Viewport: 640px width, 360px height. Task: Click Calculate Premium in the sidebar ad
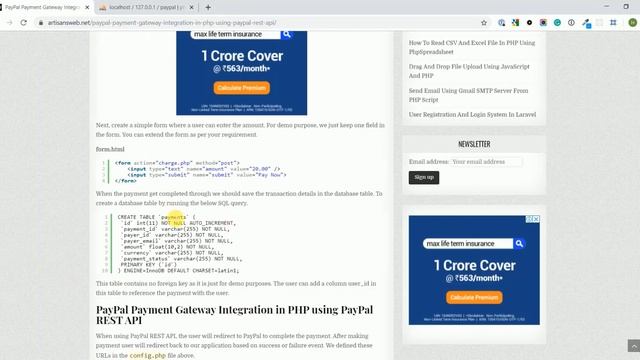[474, 297]
